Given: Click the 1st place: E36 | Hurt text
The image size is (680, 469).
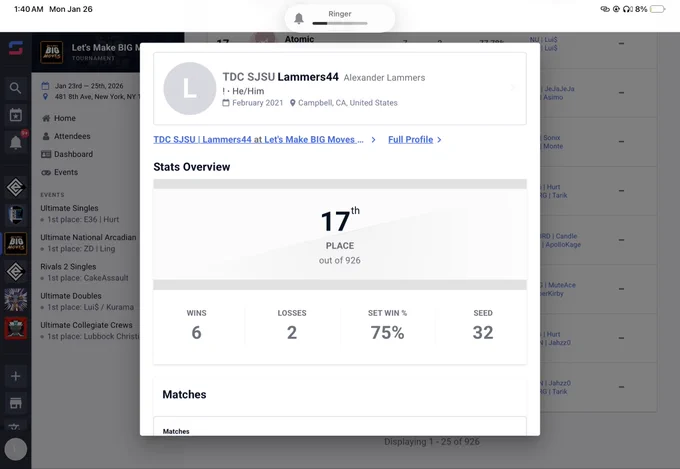Looking at the screenshot, I should [x=83, y=220].
